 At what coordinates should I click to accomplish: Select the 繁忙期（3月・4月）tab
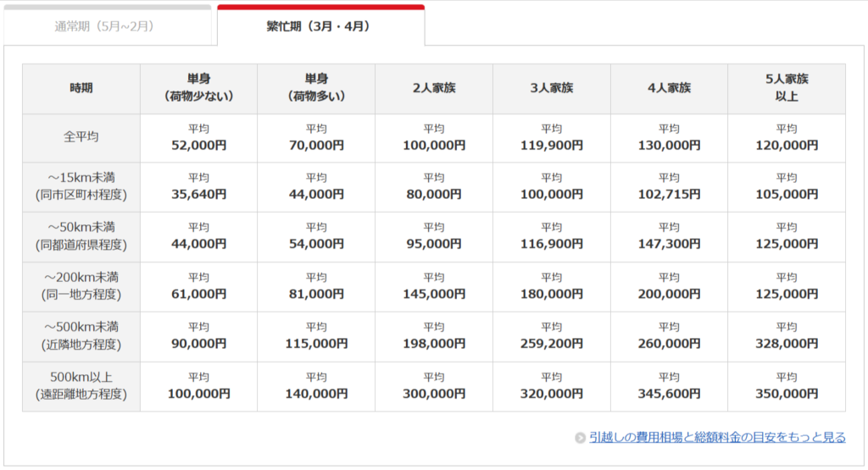(x=319, y=26)
